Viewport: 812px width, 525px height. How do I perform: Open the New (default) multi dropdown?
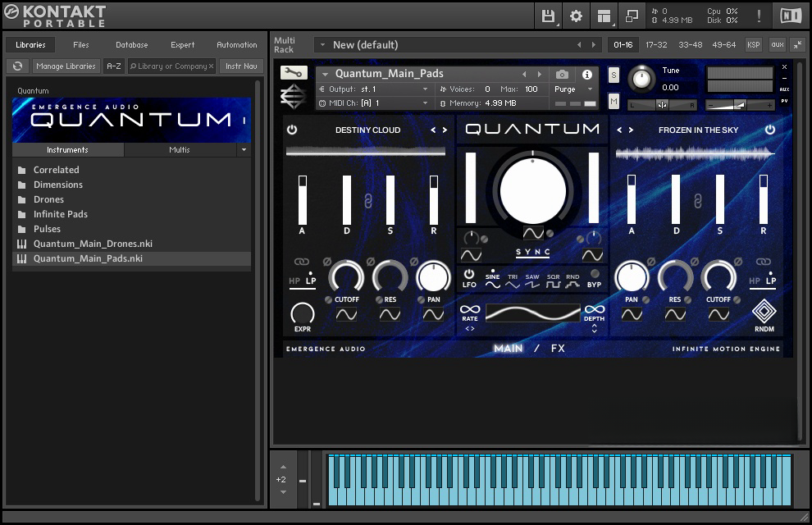pos(456,45)
